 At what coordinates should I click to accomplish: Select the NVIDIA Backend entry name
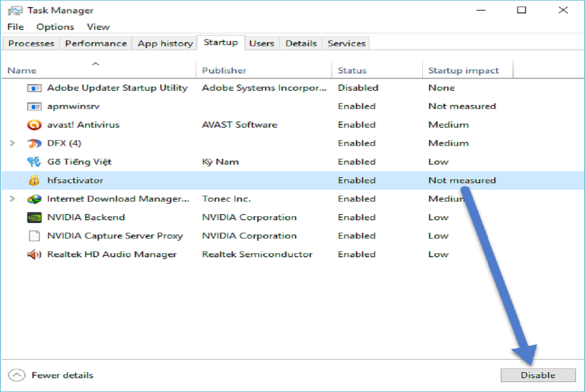coord(86,217)
